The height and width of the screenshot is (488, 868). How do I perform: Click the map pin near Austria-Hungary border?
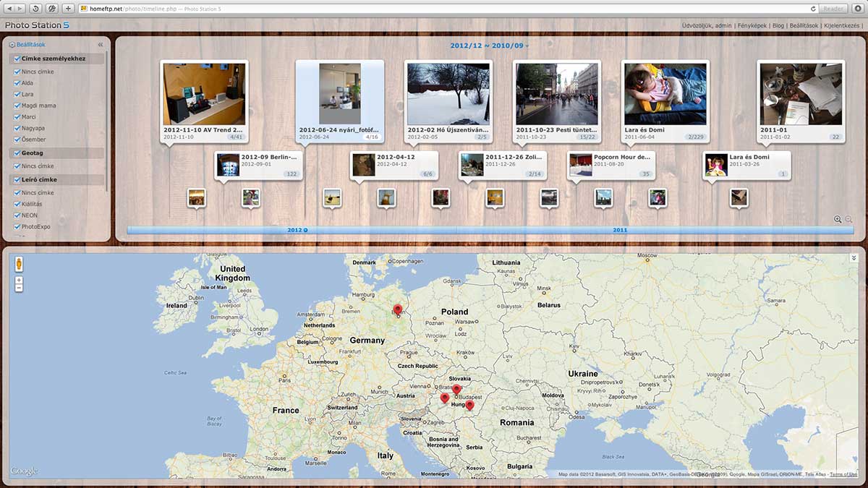(444, 398)
